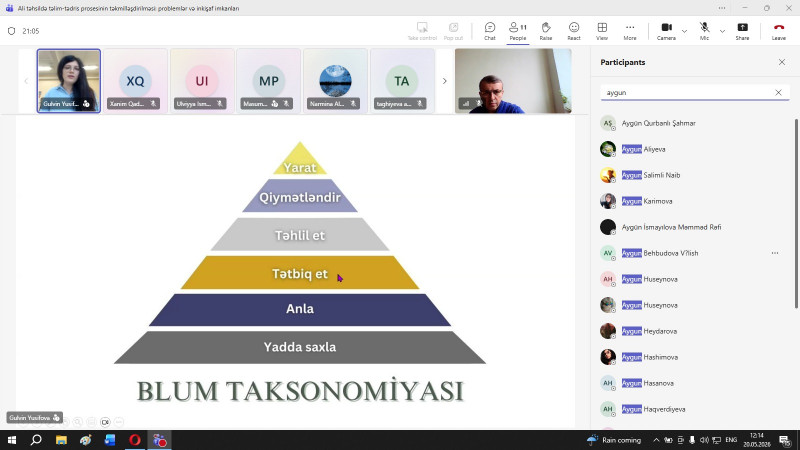This screenshot has height=450, width=800.
Task: Select Aygun Heydarova in list
Action: point(694,331)
